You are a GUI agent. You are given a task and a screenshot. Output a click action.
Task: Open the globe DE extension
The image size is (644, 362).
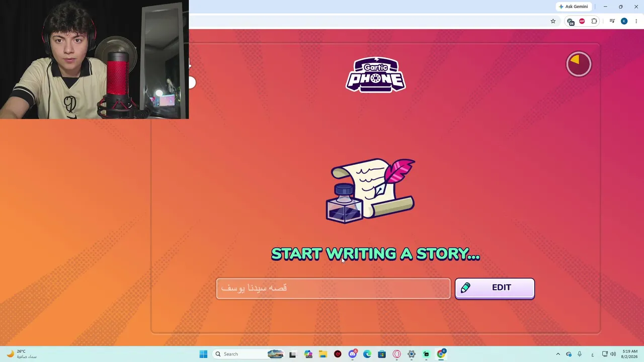coord(571,21)
